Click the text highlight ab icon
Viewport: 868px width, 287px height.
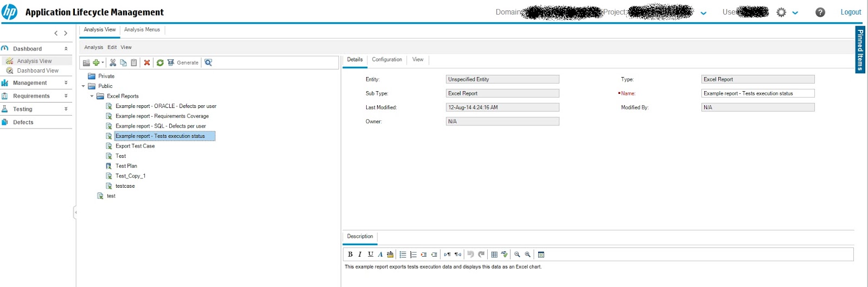coord(390,254)
